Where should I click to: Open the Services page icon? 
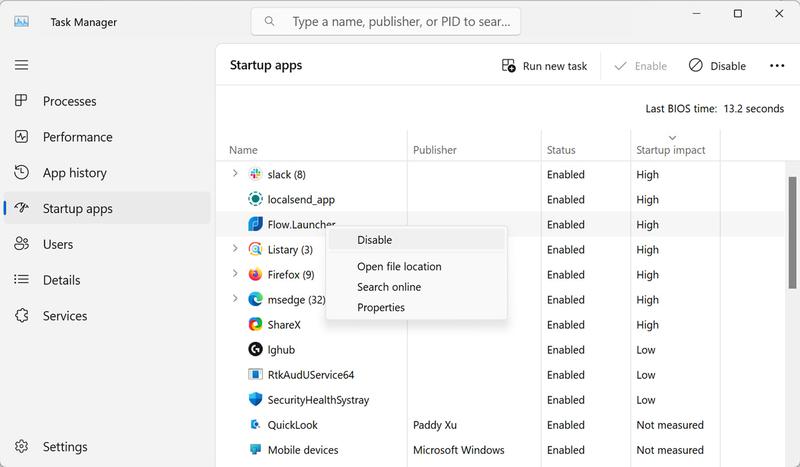point(22,316)
